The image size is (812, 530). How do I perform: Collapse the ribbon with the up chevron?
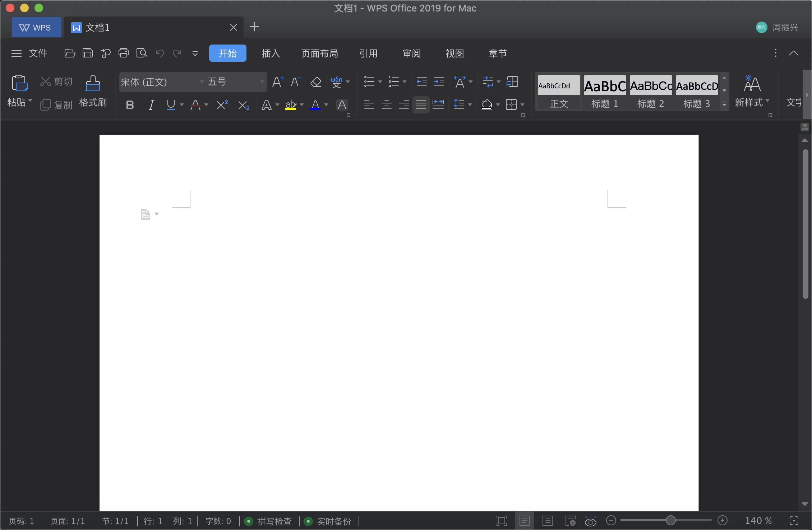click(794, 54)
